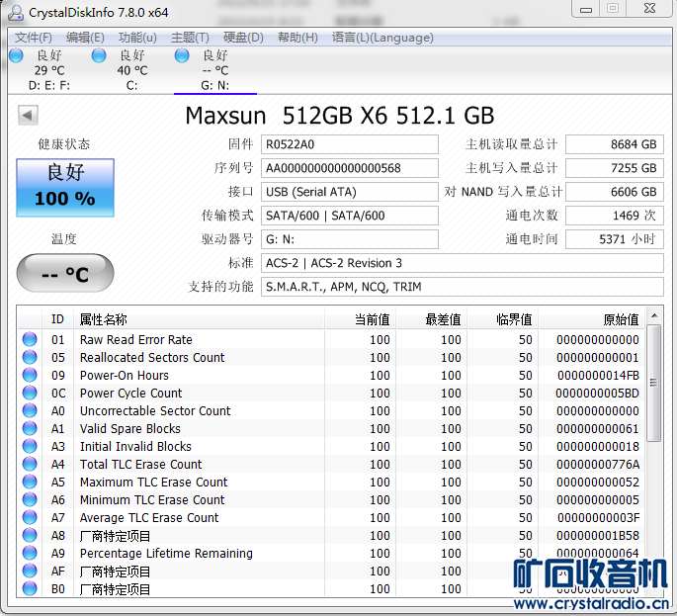Open the 硬盘(D) menu
The width and height of the screenshot is (677, 616).
pyautogui.click(x=243, y=38)
